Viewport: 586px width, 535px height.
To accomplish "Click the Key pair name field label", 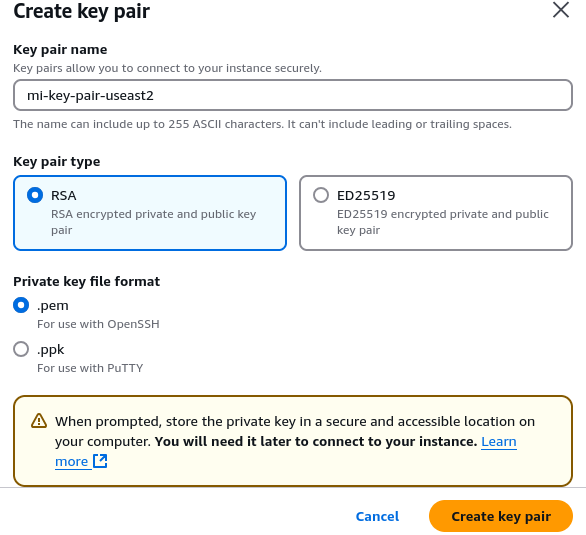I will [60, 50].
